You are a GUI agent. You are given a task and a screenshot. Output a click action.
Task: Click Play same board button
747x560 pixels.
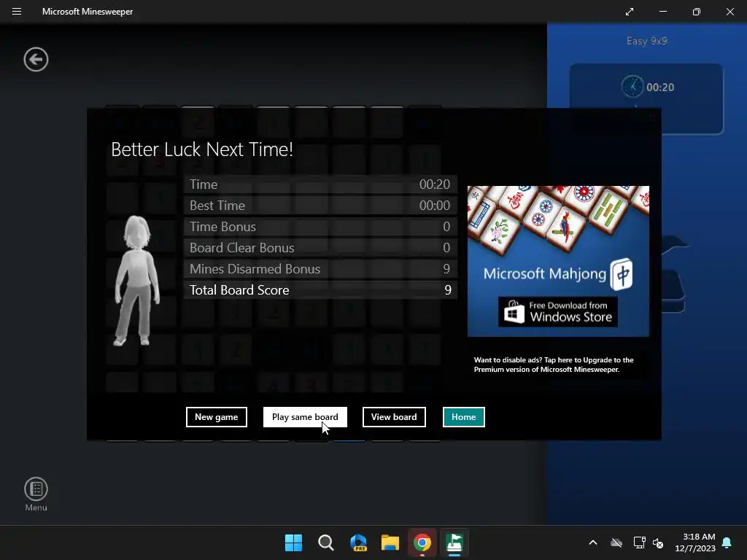[x=305, y=417]
